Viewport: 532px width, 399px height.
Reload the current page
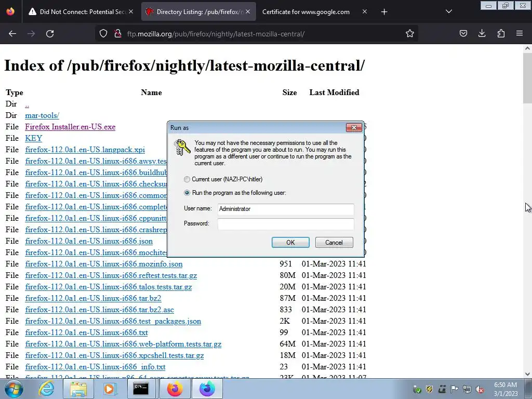coord(50,34)
